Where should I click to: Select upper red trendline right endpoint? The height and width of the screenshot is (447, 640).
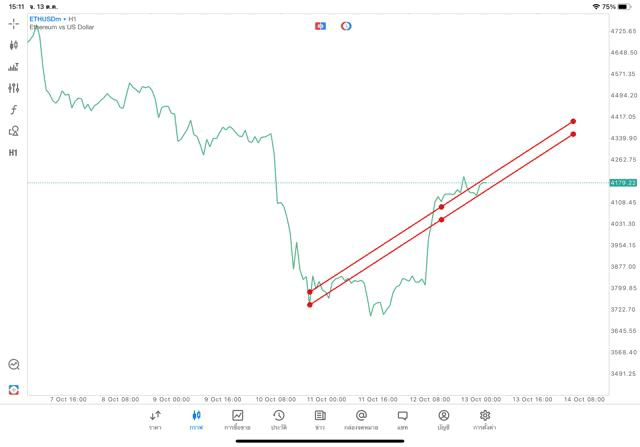click(573, 121)
